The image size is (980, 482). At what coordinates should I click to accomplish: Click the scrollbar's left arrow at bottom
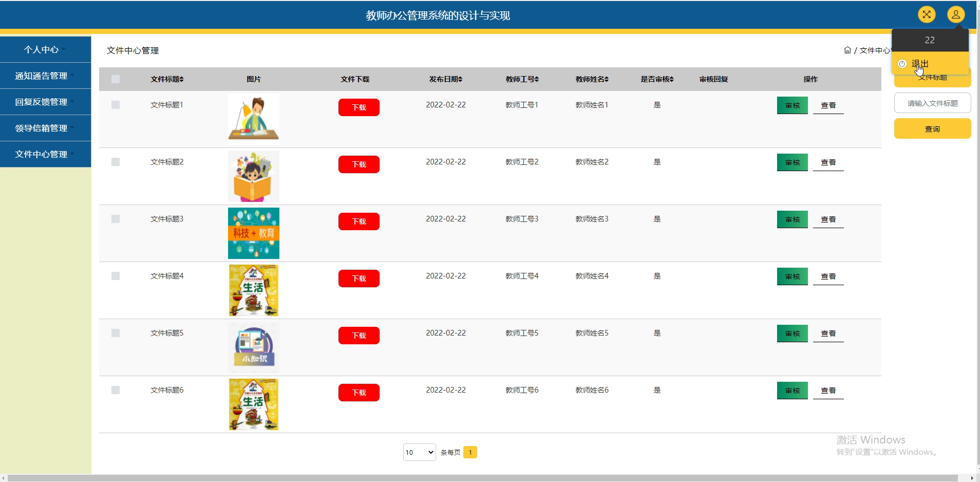[4, 478]
